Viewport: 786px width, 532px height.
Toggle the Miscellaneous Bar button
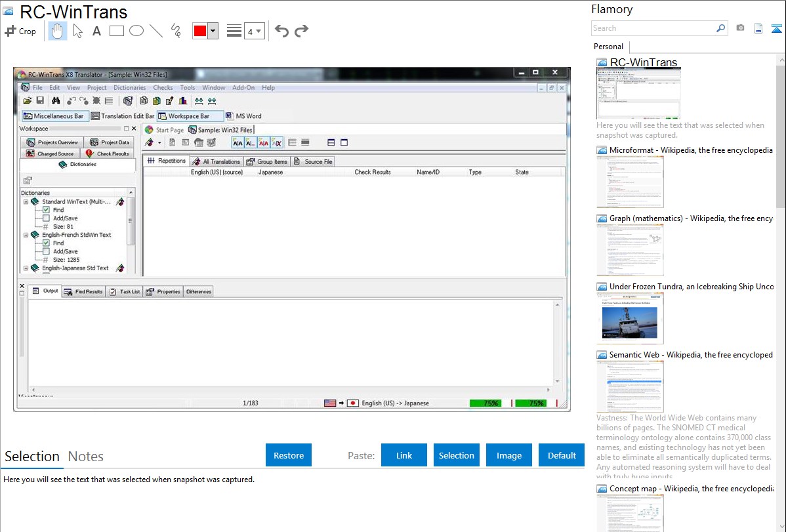point(54,116)
